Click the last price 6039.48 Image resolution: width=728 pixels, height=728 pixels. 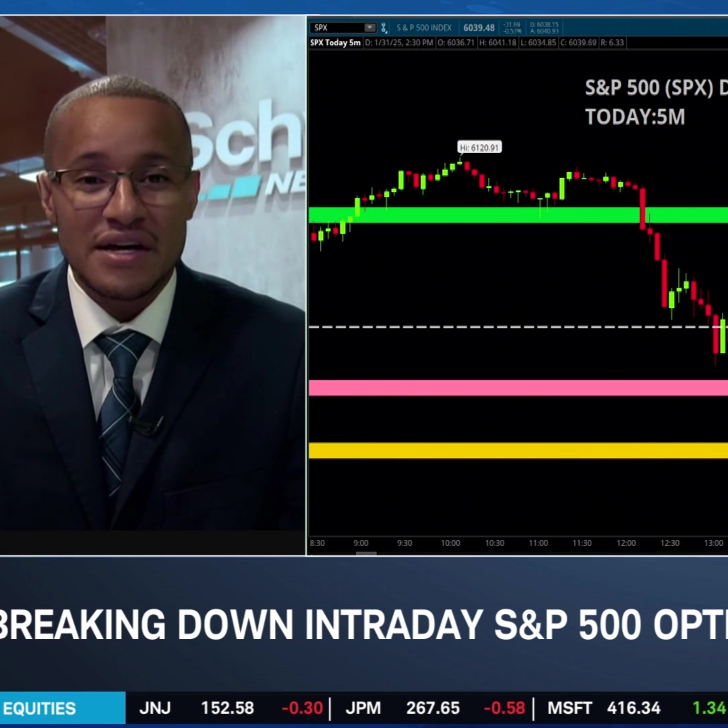479,28
